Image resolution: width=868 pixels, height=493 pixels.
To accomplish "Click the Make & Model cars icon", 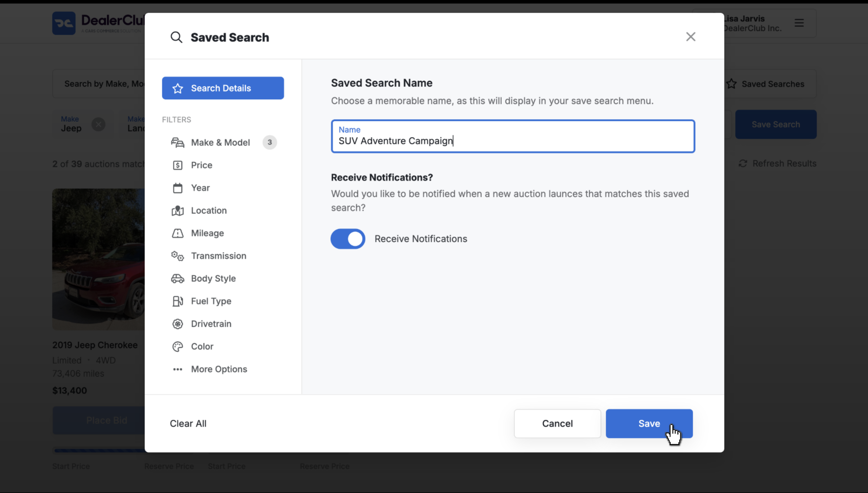I will (178, 142).
